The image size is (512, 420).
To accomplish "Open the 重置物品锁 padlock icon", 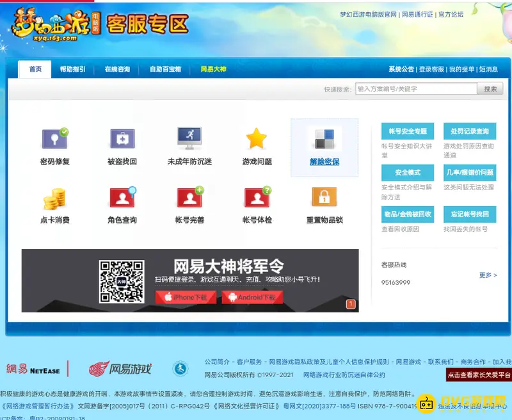I will 324,197.
